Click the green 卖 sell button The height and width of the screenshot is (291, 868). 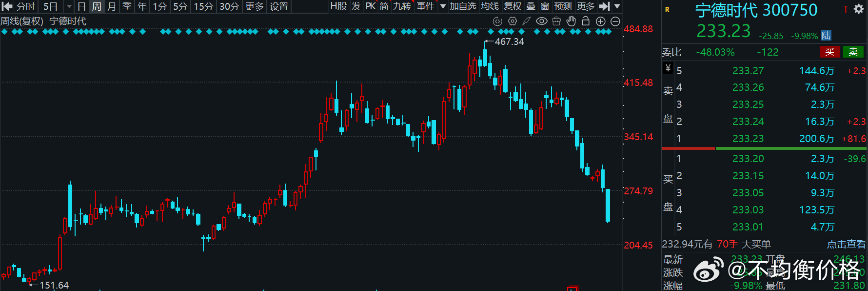(853, 52)
